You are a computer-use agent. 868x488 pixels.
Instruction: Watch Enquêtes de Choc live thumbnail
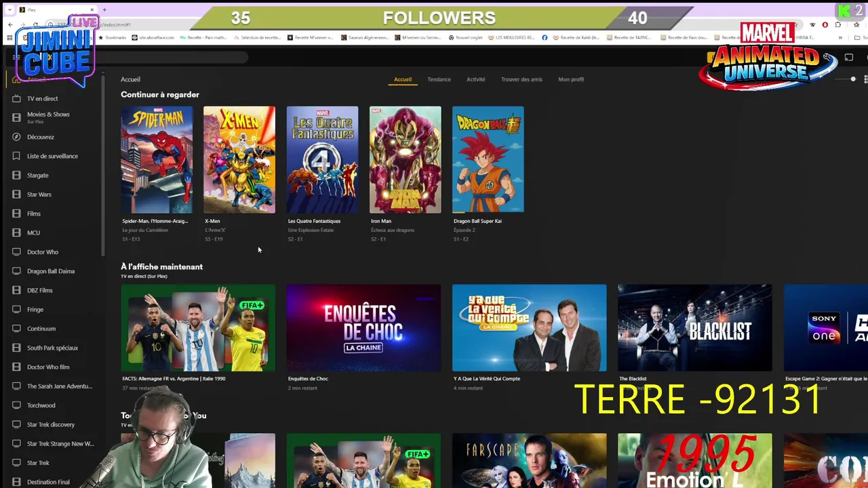[363, 328]
